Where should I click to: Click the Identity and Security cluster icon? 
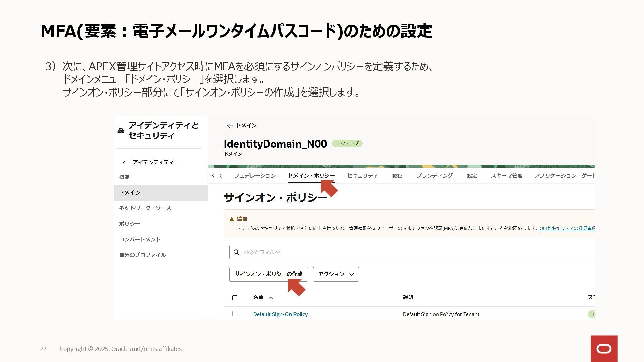(121, 131)
